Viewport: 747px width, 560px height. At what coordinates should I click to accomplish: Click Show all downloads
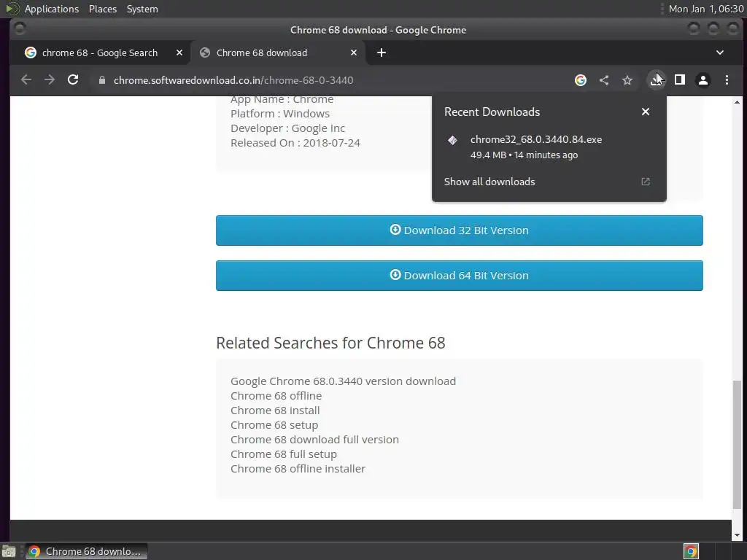point(489,182)
